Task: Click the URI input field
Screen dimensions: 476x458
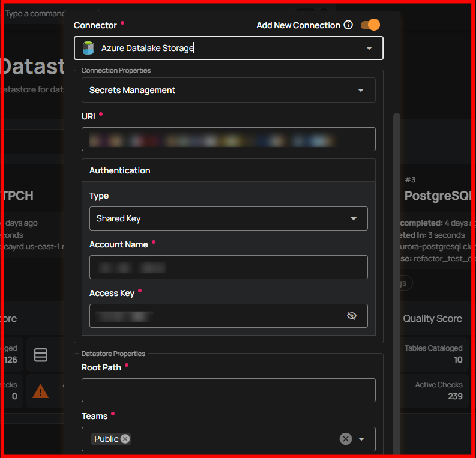Action: click(228, 139)
